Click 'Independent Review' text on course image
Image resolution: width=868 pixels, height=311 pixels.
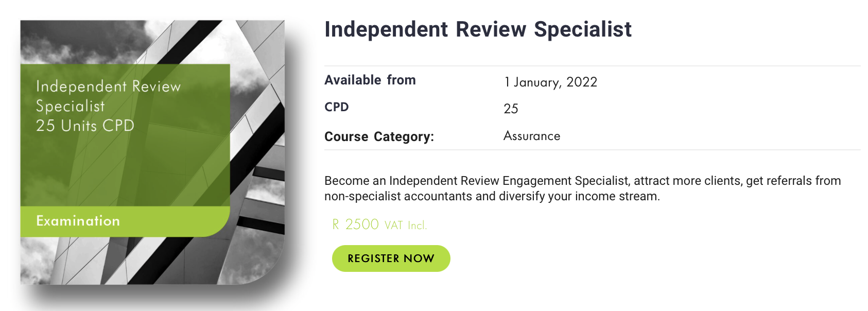click(109, 86)
